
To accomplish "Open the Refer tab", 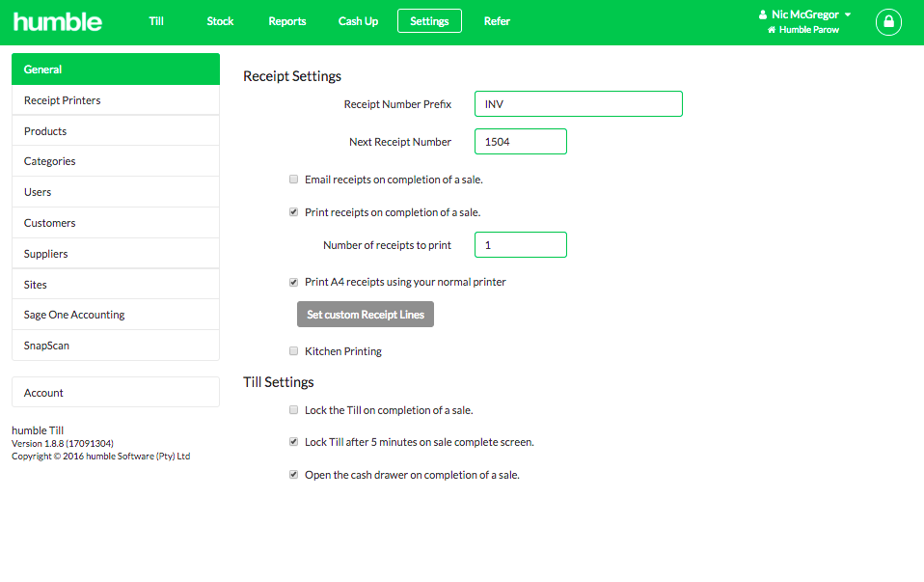I will coord(497,21).
